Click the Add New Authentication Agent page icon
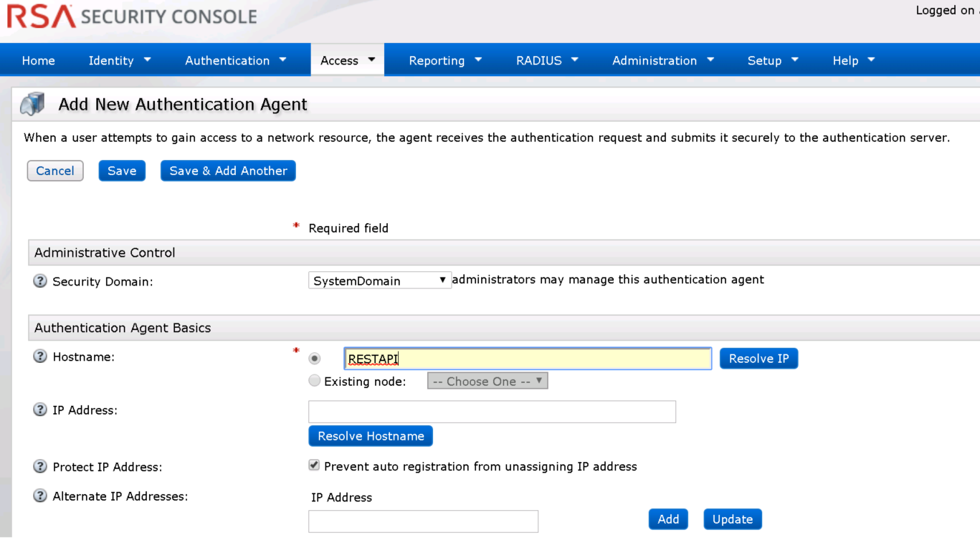Image resolution: width=980 pixels, height=543 pixels. (x=33, y=105)
